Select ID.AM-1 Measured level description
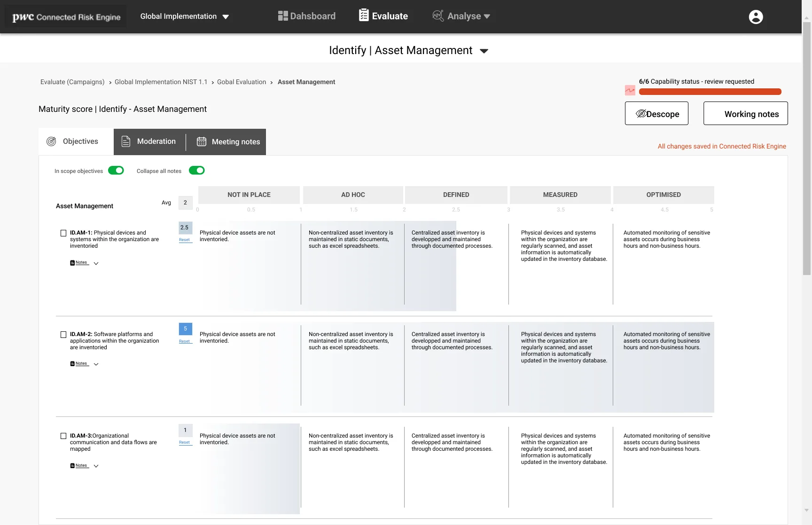 pos(564,246)
